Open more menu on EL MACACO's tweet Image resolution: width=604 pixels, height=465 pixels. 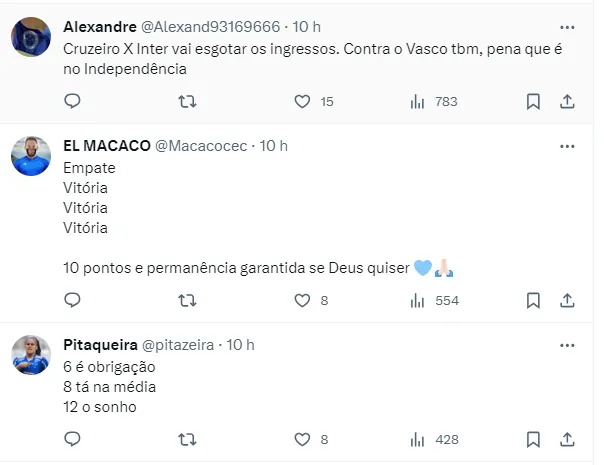coord(567,146)
